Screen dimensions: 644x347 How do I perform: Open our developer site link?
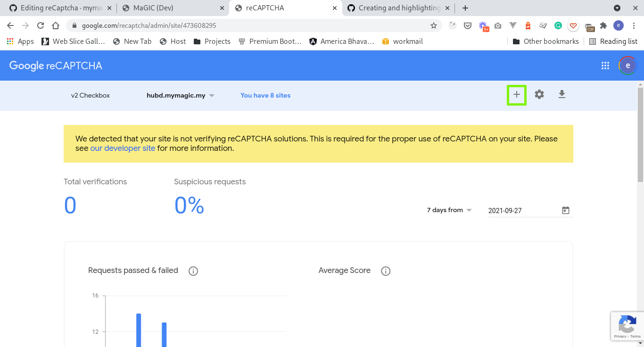pyautogui.click(x=123, y=148)
